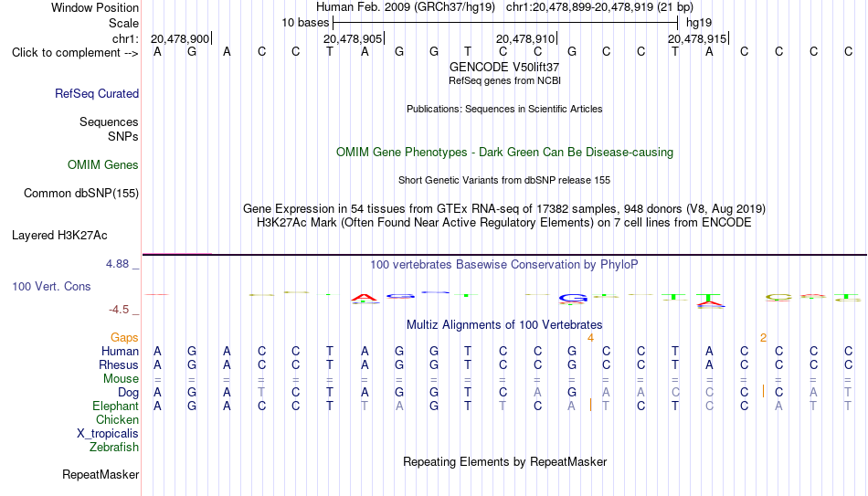Select the Elephant species row label
This screenshot has height=496, width=868.
115,406
